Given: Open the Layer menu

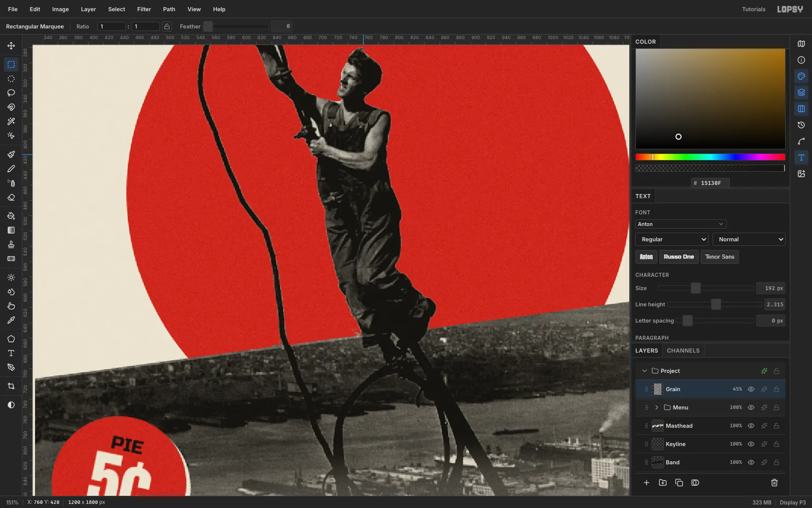Looking at the screenshot, I should point(88,9).
